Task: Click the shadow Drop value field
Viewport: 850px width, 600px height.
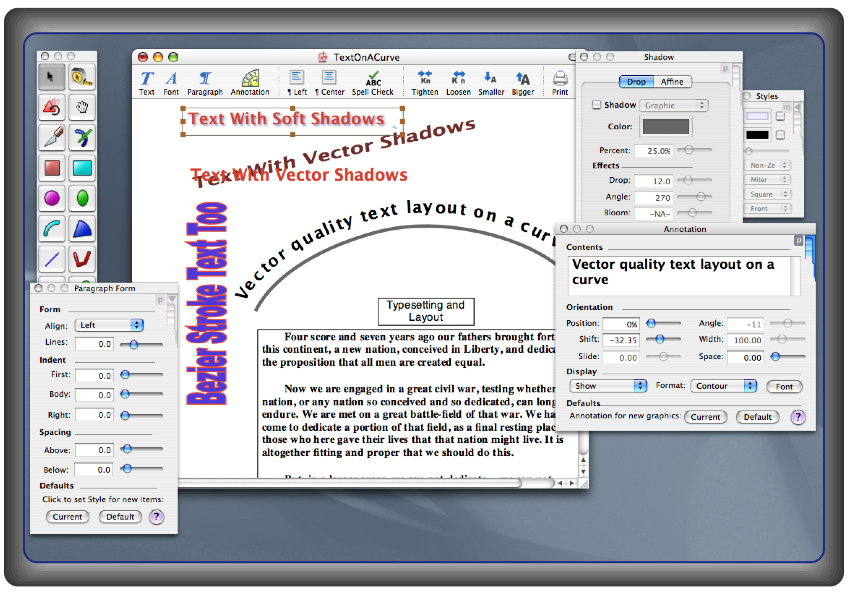Action: (653, 181)
